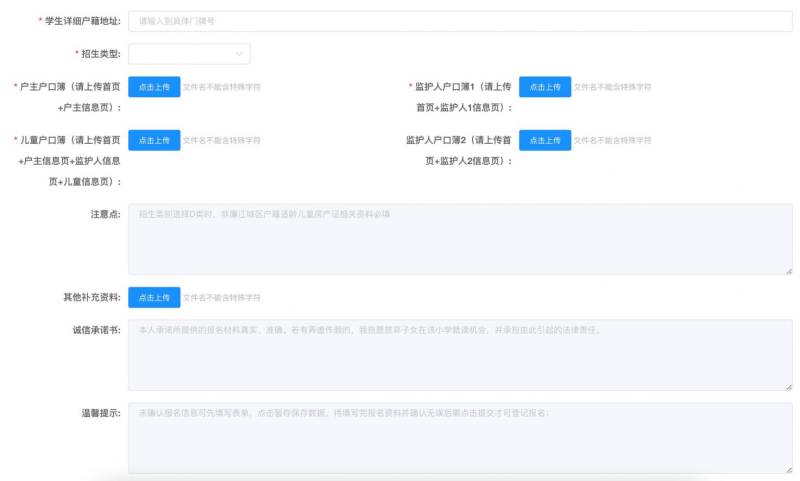The height and width of the screenshot is (481, 800).
Task: Click the 温馨提示 label
Action: tap(100, 413)
